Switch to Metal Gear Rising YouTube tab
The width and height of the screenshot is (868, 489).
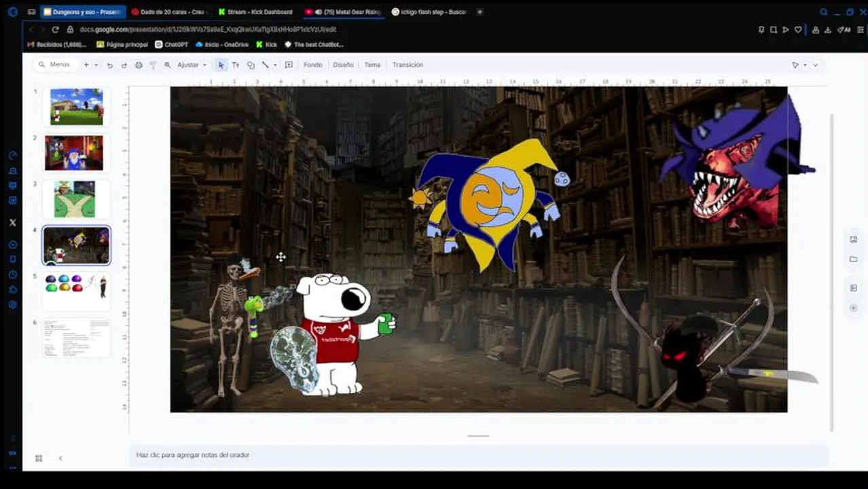343,12
